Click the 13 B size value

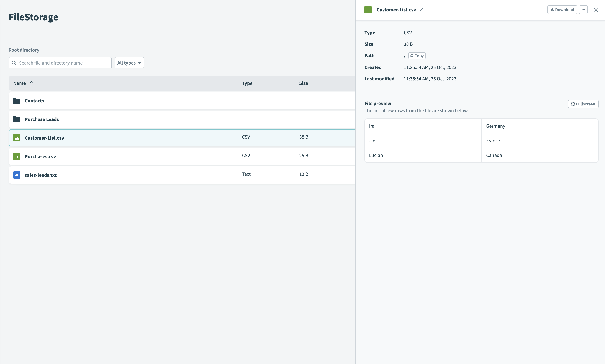pos(303,174)
